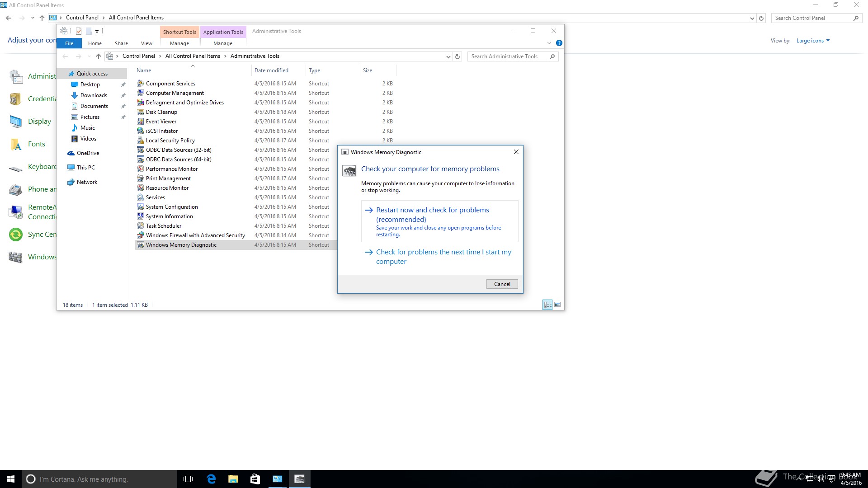Click the Explorer help question mark icon
Image resolution: width=868 pixels, height=488 pixels.
point(559,43)
